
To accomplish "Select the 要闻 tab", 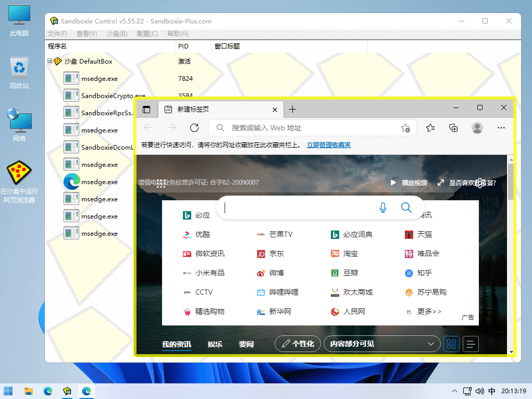I will click(x=246, y=344).
